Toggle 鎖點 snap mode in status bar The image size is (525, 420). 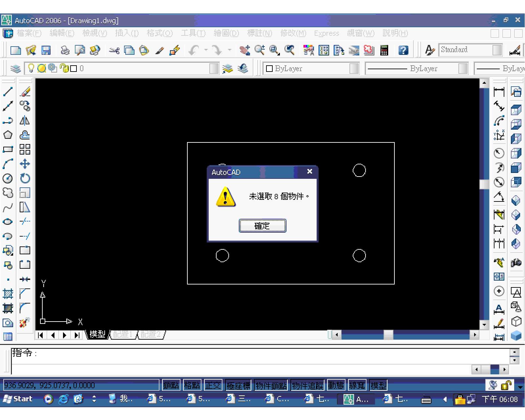[x=171, y=385]
